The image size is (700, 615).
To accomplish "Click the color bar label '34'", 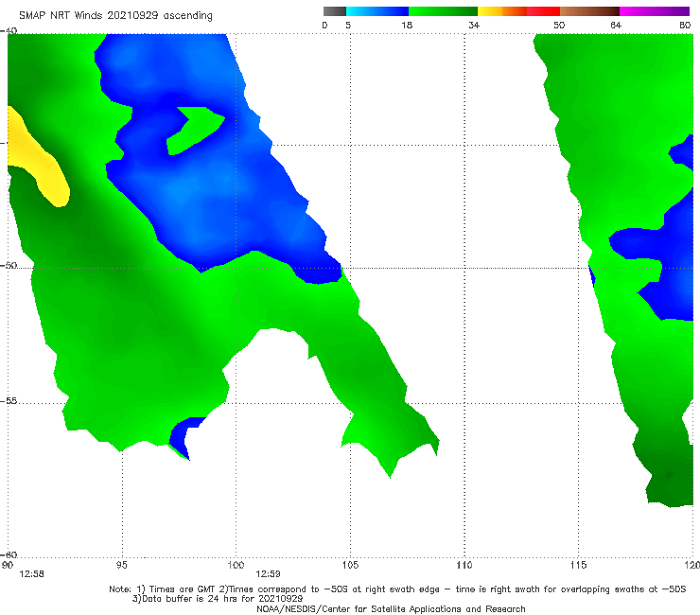I will [474, 25].
